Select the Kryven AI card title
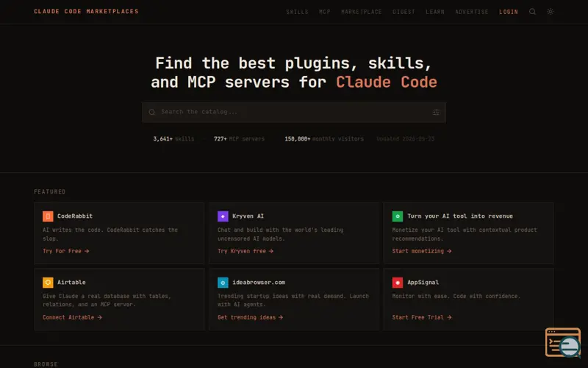This screenshot has height=368, width=588. pyautogui.click(x=248, y=216)
